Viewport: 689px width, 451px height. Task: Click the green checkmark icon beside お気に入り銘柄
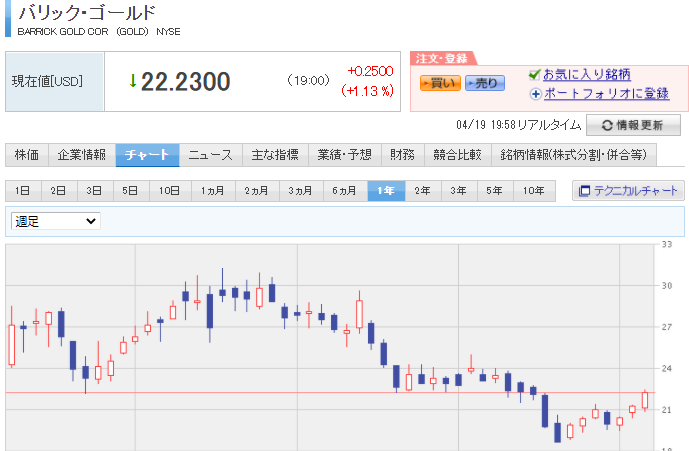coord(534,75)
